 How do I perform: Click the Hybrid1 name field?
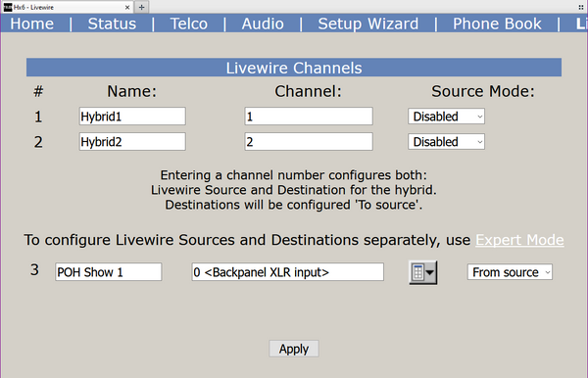point(132,117)
